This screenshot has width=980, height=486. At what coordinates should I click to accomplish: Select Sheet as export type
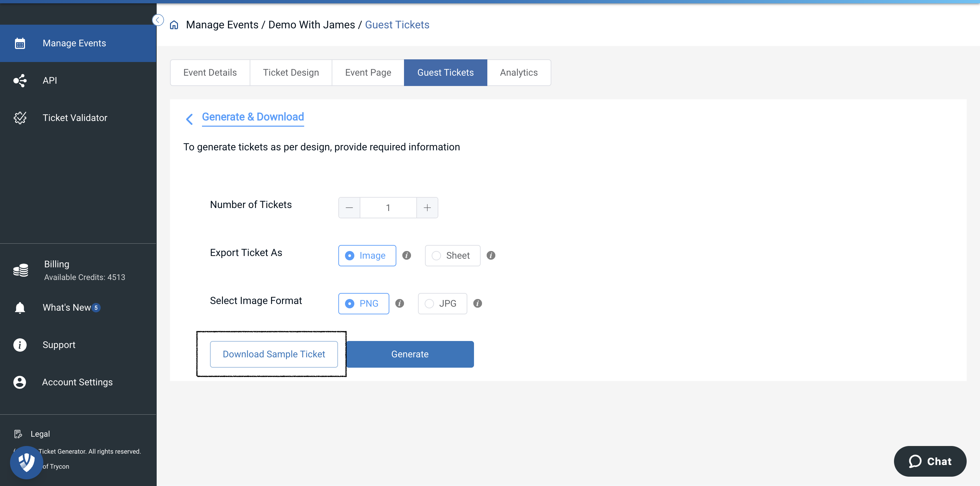click(452, 256)
